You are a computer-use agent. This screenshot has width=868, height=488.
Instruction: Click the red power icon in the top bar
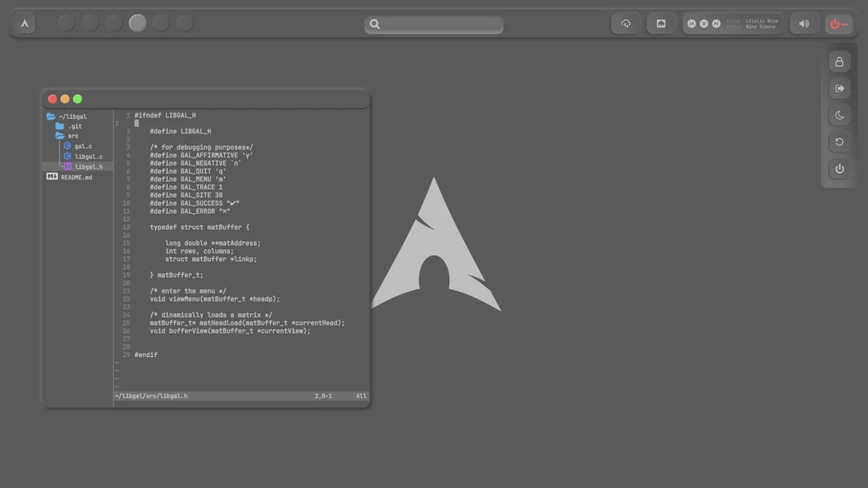pyautogui.click(x=834, y=23)
